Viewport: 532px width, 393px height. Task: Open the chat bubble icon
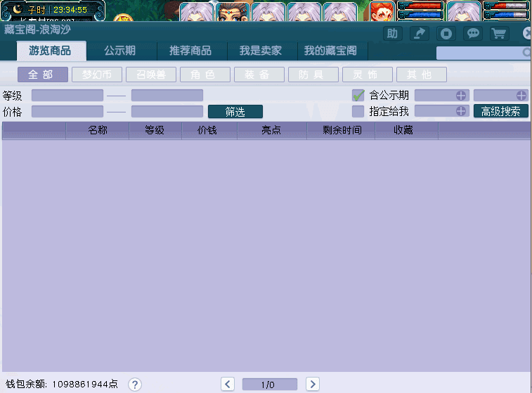[473, 34]
